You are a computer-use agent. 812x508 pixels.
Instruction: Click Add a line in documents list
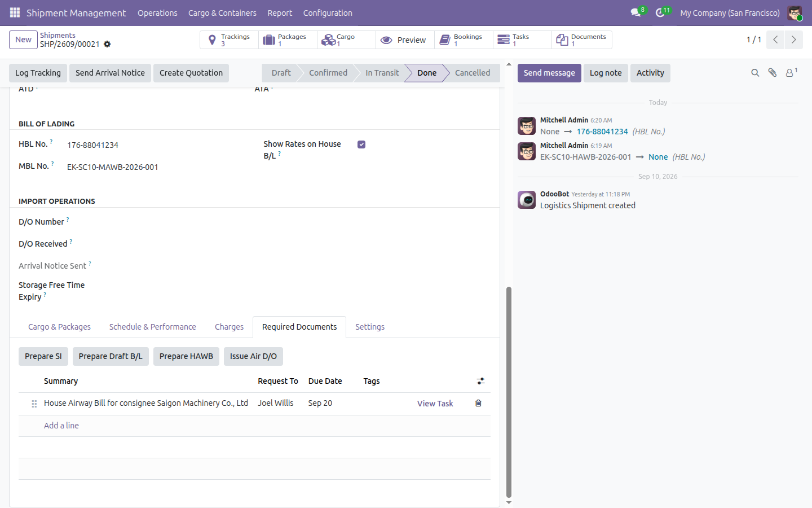point(61,426)
